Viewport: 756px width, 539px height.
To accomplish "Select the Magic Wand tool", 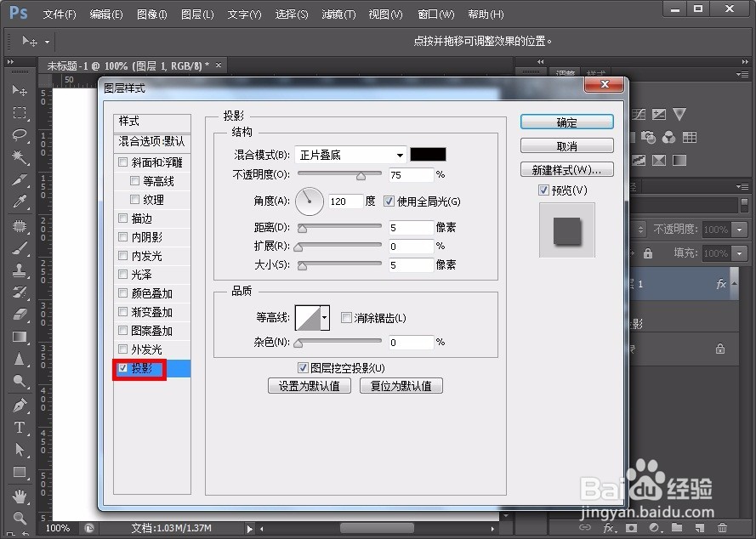I will [20, 157].
